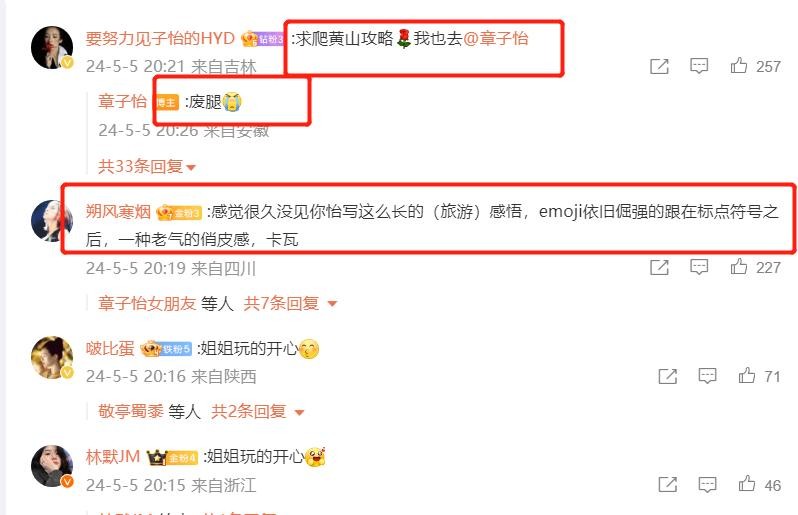The width and height of the screenshot is (798, 515).
Task: Like the comment with 257 likes
Action: point(738,66)
